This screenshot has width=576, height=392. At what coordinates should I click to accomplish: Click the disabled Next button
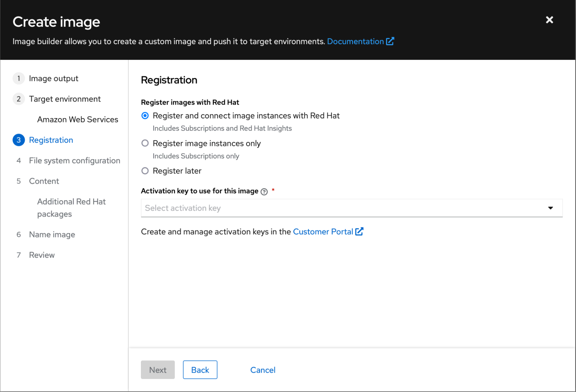(158, 370)
